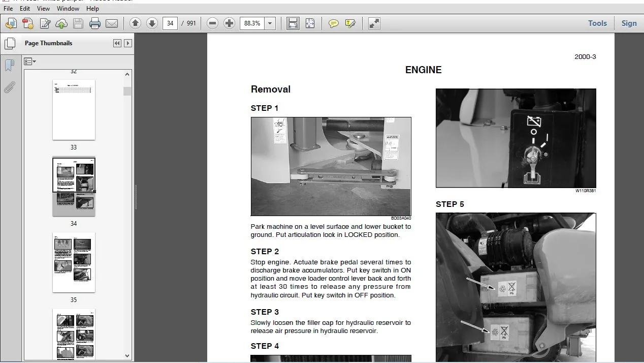This screenshot has width=644, height=363.
Task: Open the File menu
Action: (x=8, y=8)
